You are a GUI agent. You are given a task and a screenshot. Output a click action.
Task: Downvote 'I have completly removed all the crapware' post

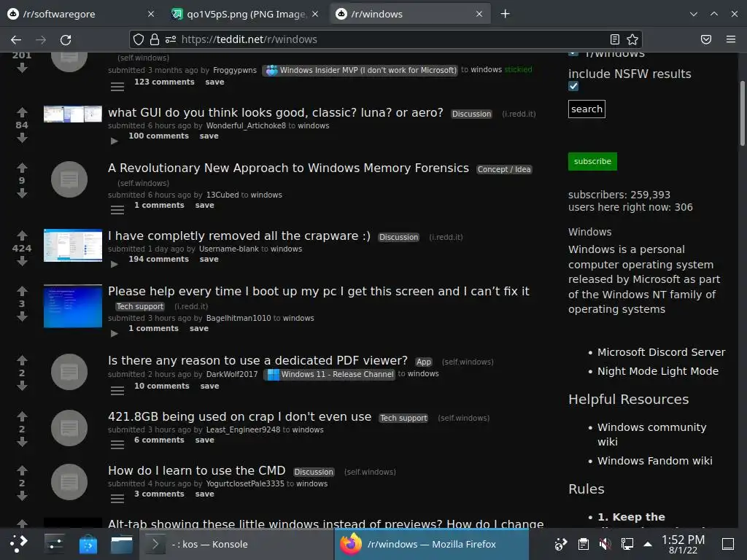pos(22,261)
